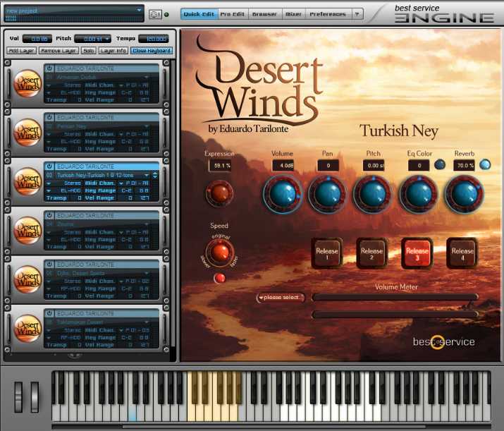Click the Volume knob
This screenshot has height=431, width=504.
283,194
